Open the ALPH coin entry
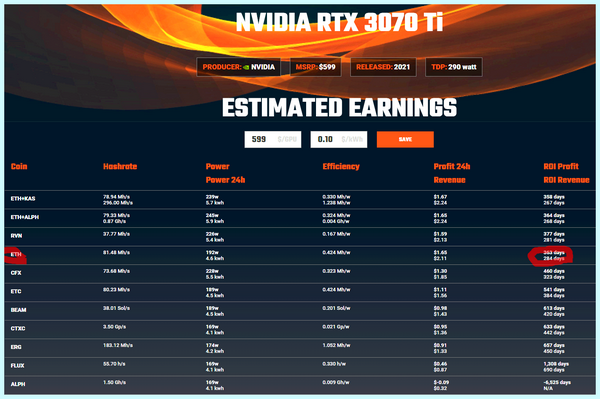600x399 pixels. (18, 384)
